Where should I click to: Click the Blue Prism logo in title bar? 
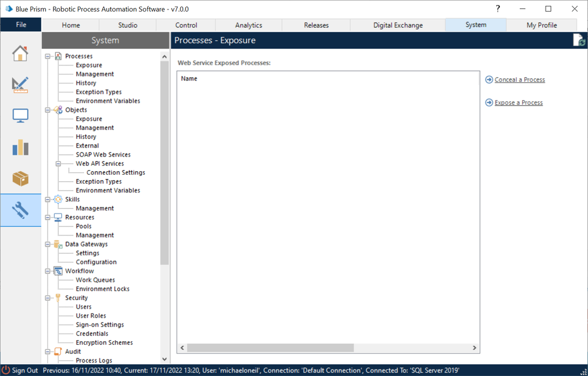[x=9, y=9]
